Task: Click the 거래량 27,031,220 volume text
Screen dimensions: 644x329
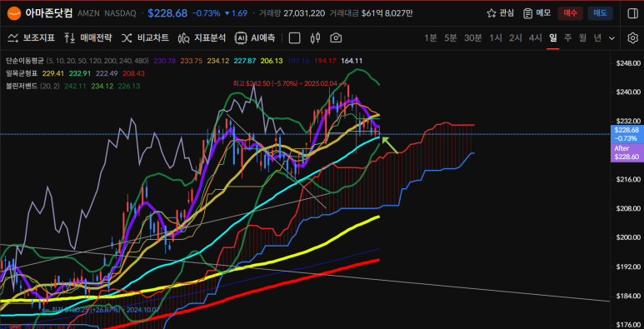Action: click(292, 13)
